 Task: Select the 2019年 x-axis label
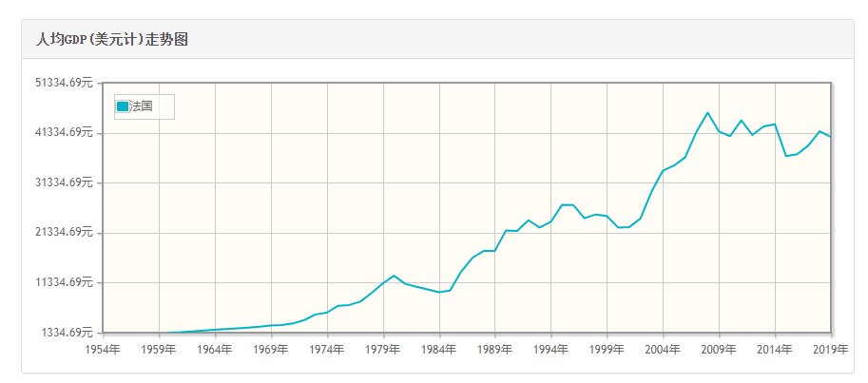pyautogui.click(x=831, y=349)
